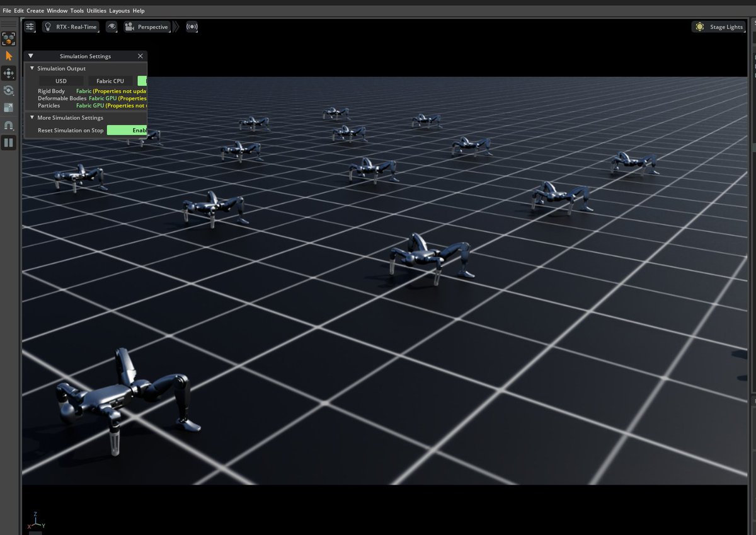Close the Simulation Settings window
Viewport: 756px width, 535px height.
(x=140, y=56)
